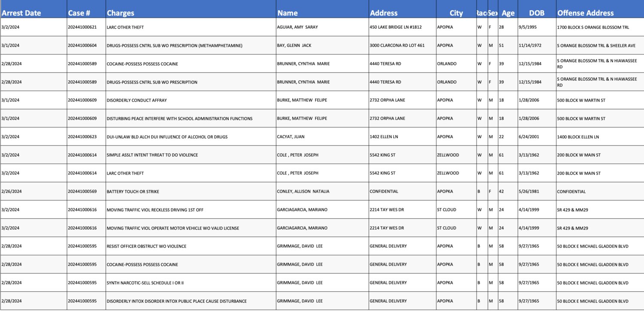Click offense address 1400 BLOCK ELLEN LN
The height and width of the screenshot is (311, 644).
coord(578,137)
